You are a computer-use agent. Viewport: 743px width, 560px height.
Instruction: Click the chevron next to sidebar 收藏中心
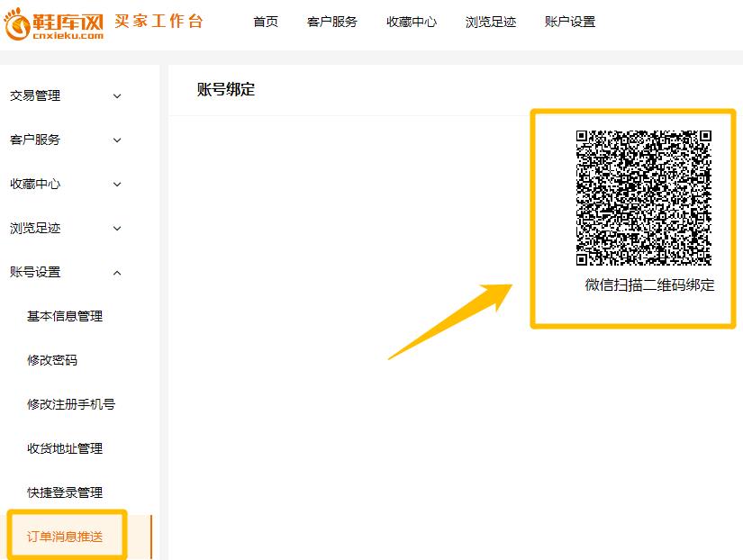(117, 185)
